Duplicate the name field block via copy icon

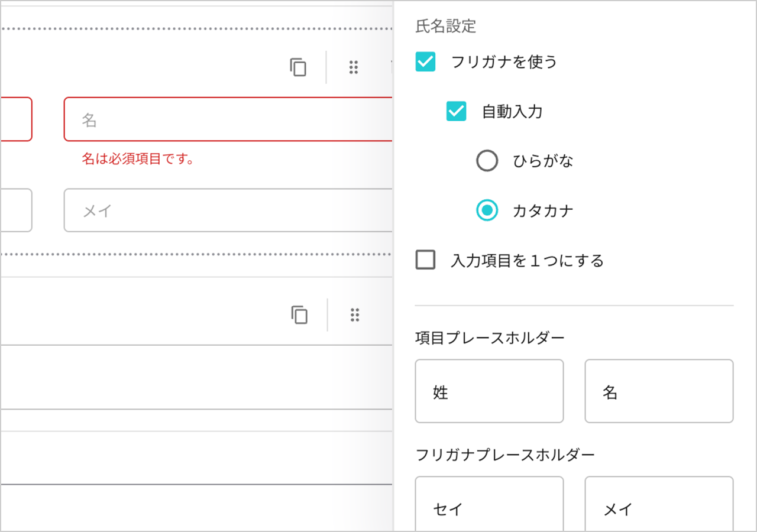click(298, 67)
